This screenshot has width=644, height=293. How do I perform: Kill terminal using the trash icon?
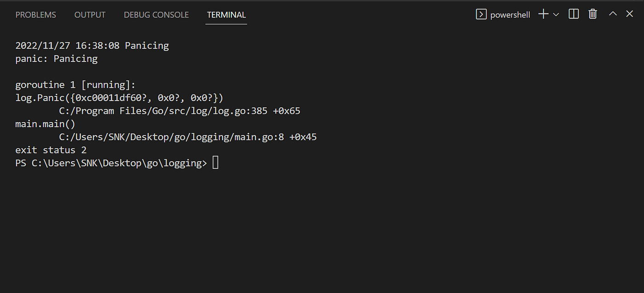click(x=592, y=14)
